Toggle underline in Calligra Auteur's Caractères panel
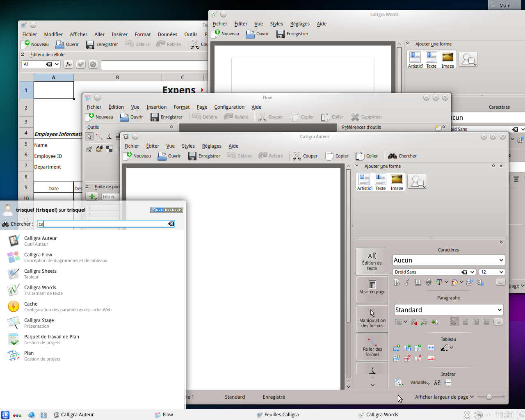This screenshot has width=525, height=420. tap(418, 282)
